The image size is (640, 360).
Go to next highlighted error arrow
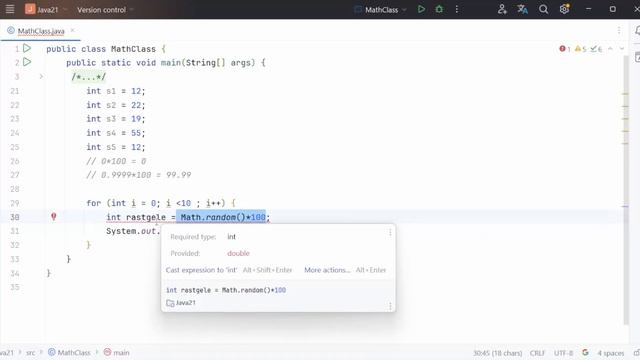click(622, 49)
